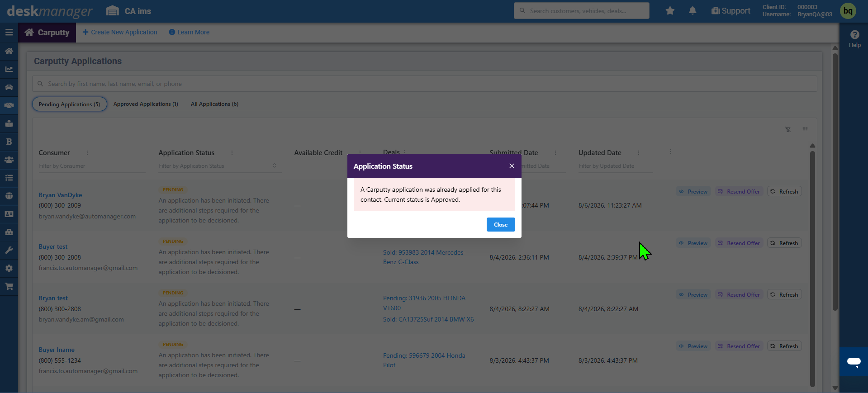Resend Offer for Buyer test
The image size is (868, 393).
tap(739, 243)
